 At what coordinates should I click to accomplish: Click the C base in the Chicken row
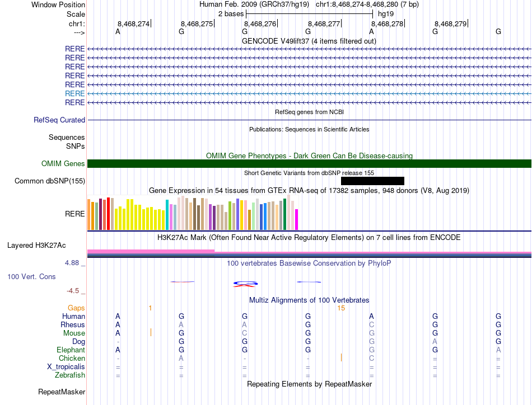(x=371, y=358)
